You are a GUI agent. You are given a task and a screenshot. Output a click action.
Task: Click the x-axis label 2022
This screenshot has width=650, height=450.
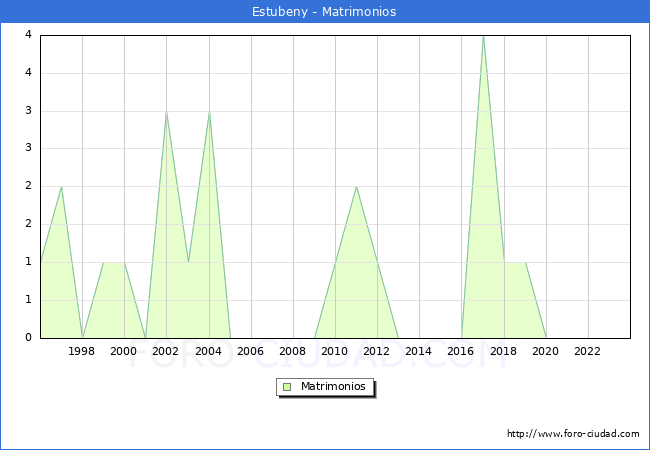587,351
